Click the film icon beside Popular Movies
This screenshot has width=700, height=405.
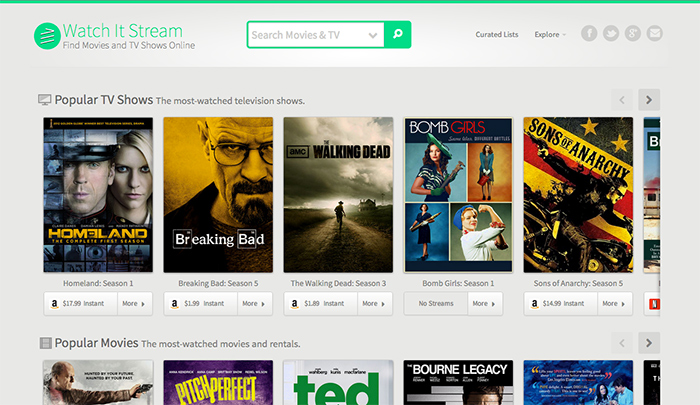click(46, 343)
